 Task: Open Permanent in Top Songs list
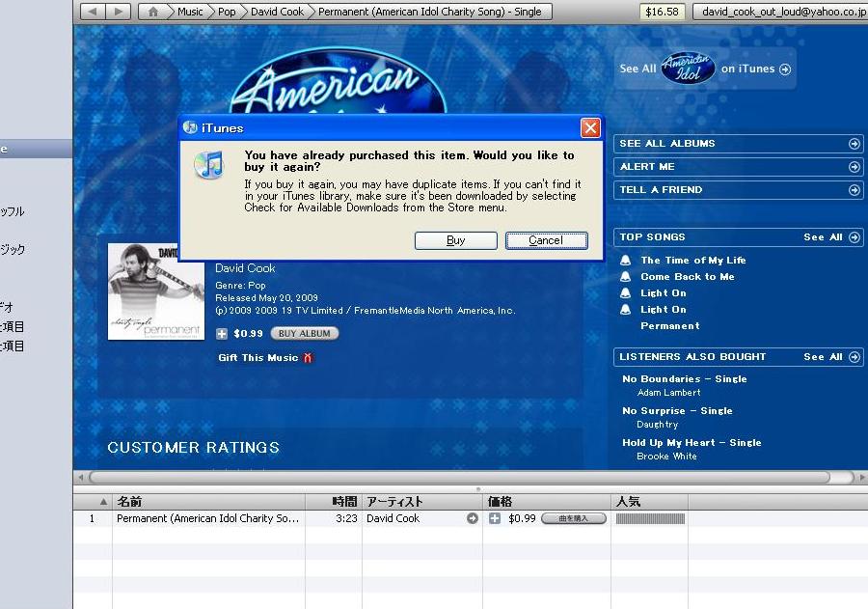click(x=670, y=326)
